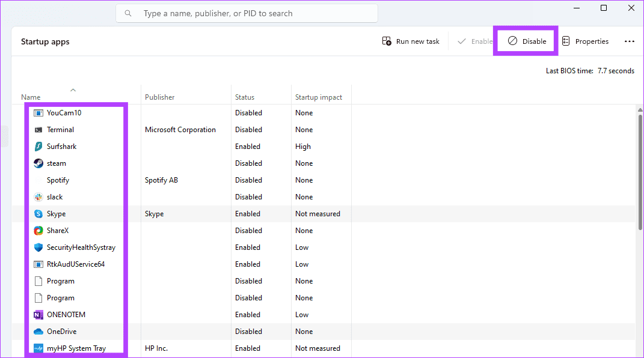The image size is (644, 358).
Task: Click the vertical scrollbar thumb
Action: coord(640,171)
